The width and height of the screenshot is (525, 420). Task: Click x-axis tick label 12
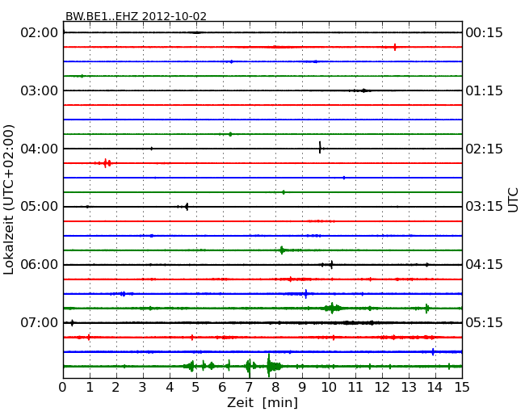382,388
